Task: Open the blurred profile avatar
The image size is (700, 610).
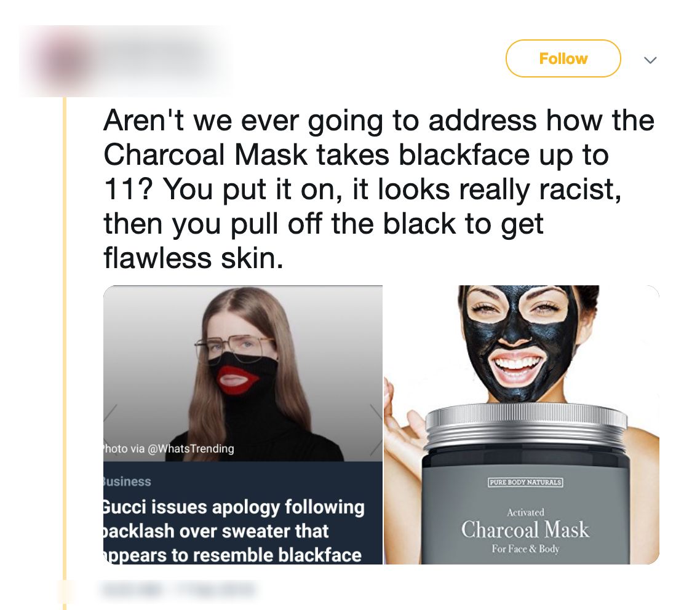Action: pyautogui.click(x=64, y=61)
